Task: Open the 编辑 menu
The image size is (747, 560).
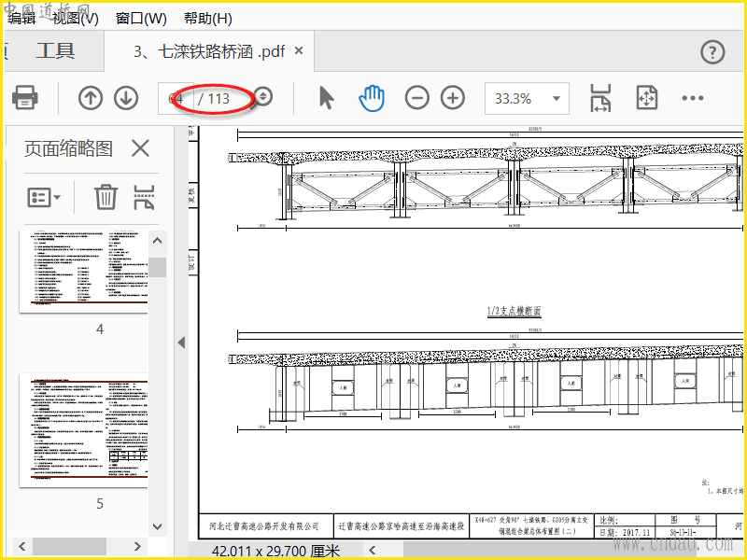Action: tap(21, 19)
